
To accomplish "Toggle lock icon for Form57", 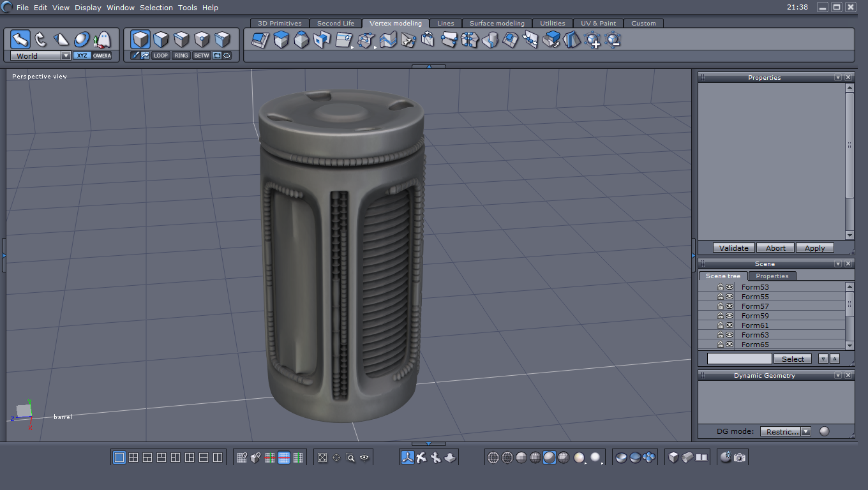I will 721,306.
